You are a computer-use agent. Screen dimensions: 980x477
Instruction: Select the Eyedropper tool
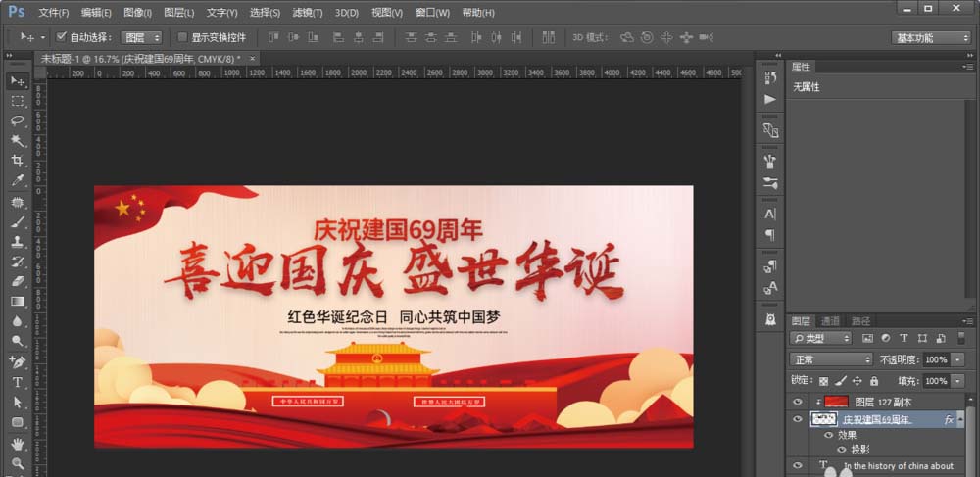point(18,180)
